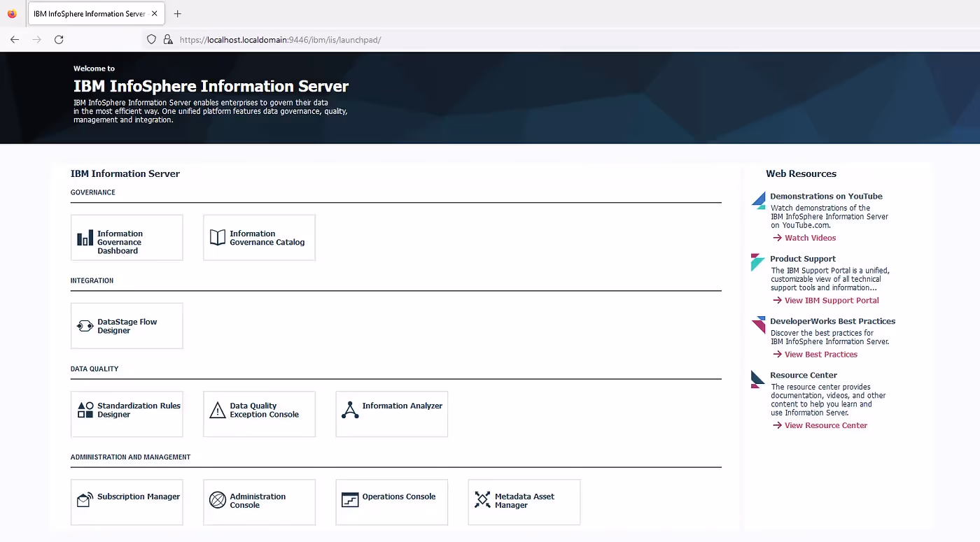The width and height of the screenshot is (980, 542).
Task: Click the browser forward arrow
Action: click(x=37, y=40)
